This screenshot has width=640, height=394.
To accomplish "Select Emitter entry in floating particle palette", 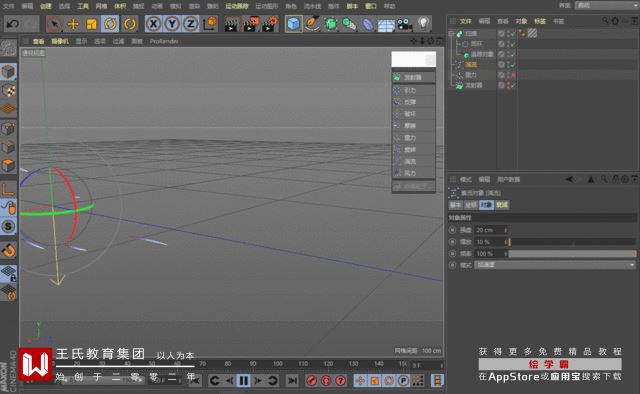I will 413,77.
